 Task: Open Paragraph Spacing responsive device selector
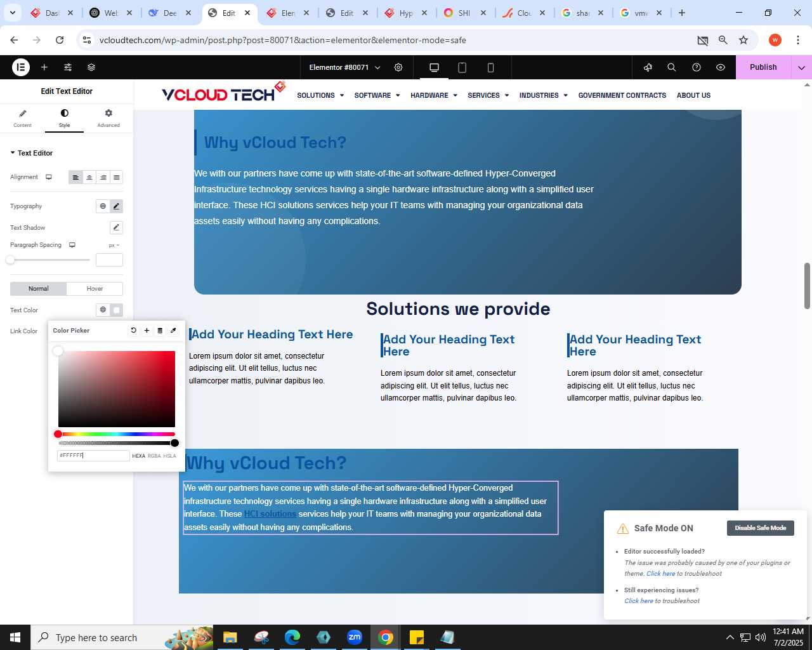[72, 245]
